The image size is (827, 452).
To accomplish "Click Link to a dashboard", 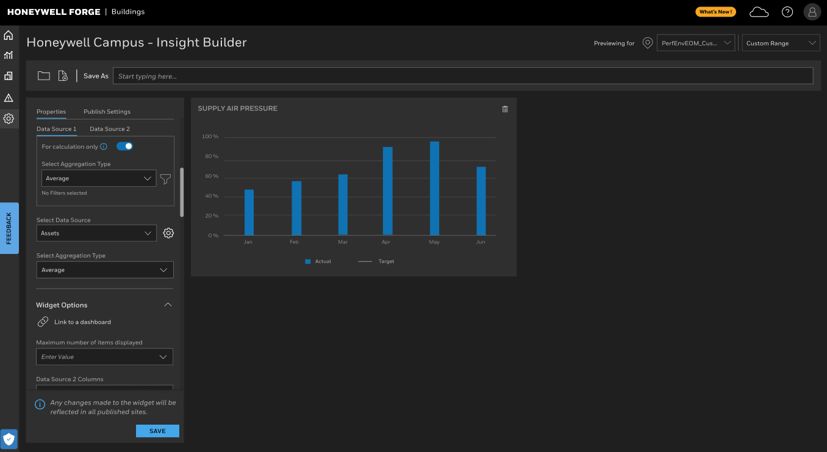I will click(82, 322).
